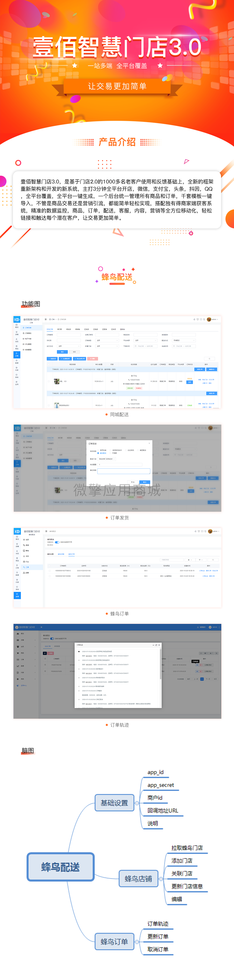Open 店铺 in the 同城配送 screenshot sidebar
This screenshot has width=234, height=980.
17,333
